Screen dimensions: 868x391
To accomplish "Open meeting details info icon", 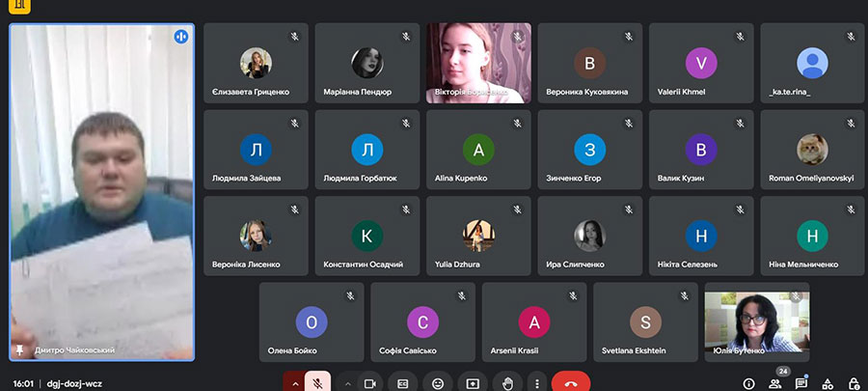I will point(748,383).
